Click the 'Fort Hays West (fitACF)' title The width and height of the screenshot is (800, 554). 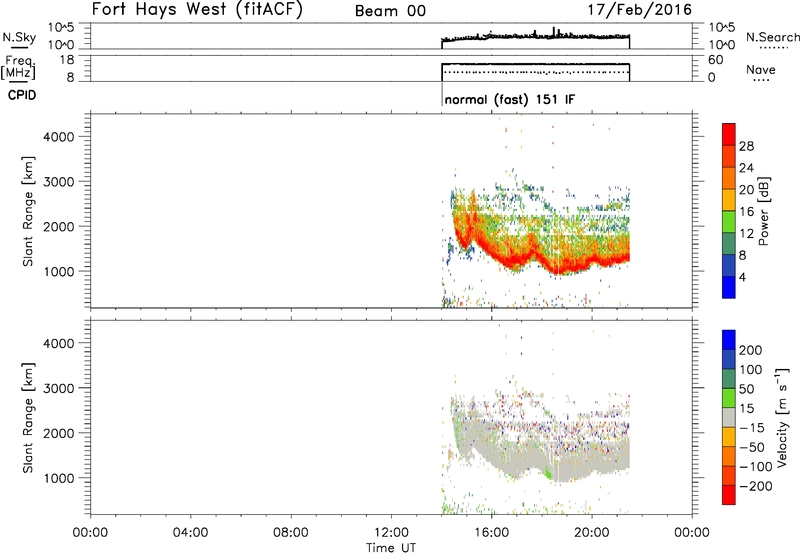[x=197, y=10]
